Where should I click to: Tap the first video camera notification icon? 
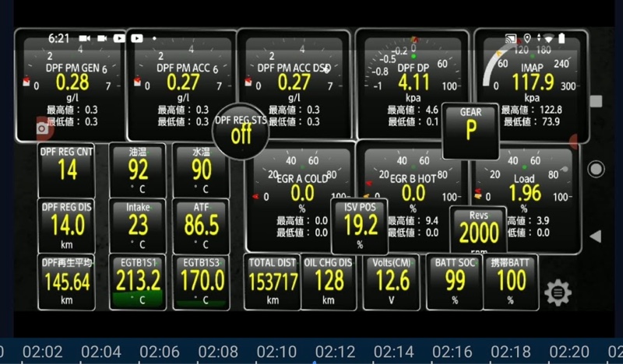[84, 38]
